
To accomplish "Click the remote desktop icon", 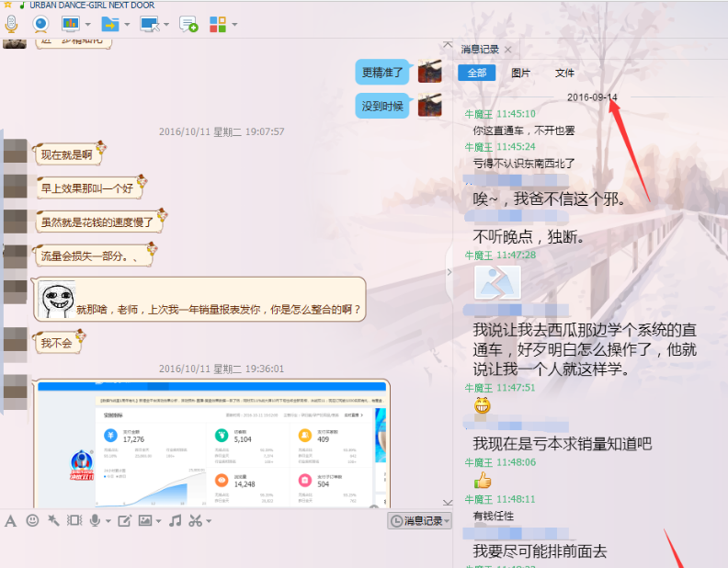I will click(x=150, y=24).
